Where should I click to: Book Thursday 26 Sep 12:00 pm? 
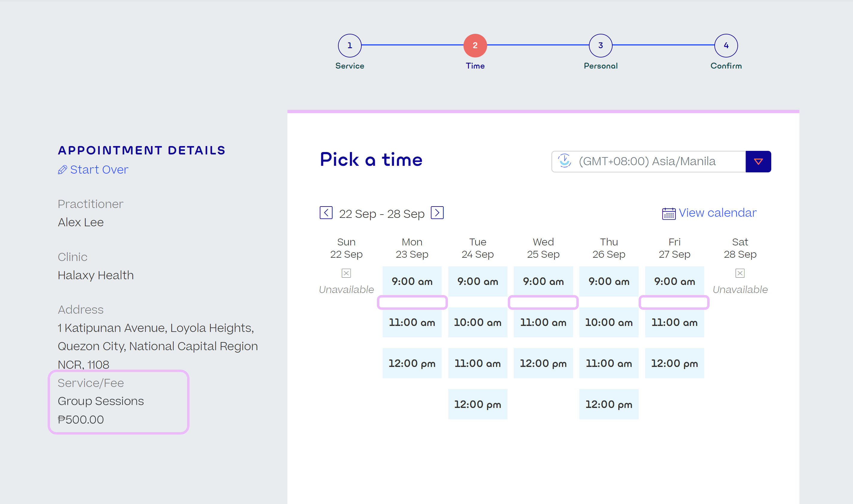[608, 404]
